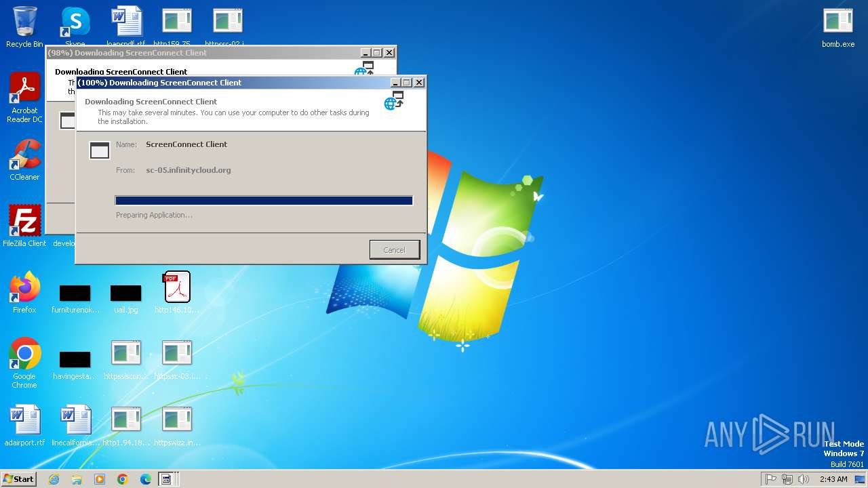Viewport: 868px width, 488px height.
Task: Open the Recycle Bin desktop icon
Action: [24, 27]
